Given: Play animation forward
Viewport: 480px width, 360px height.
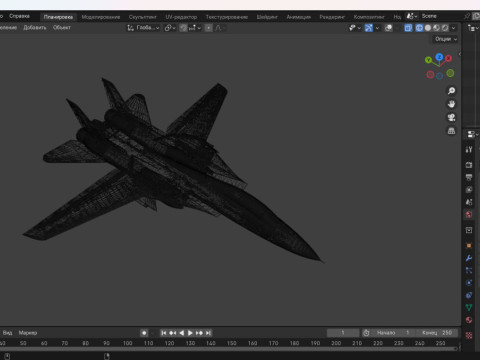Looking at the screenshot, I should coord(190,333).
